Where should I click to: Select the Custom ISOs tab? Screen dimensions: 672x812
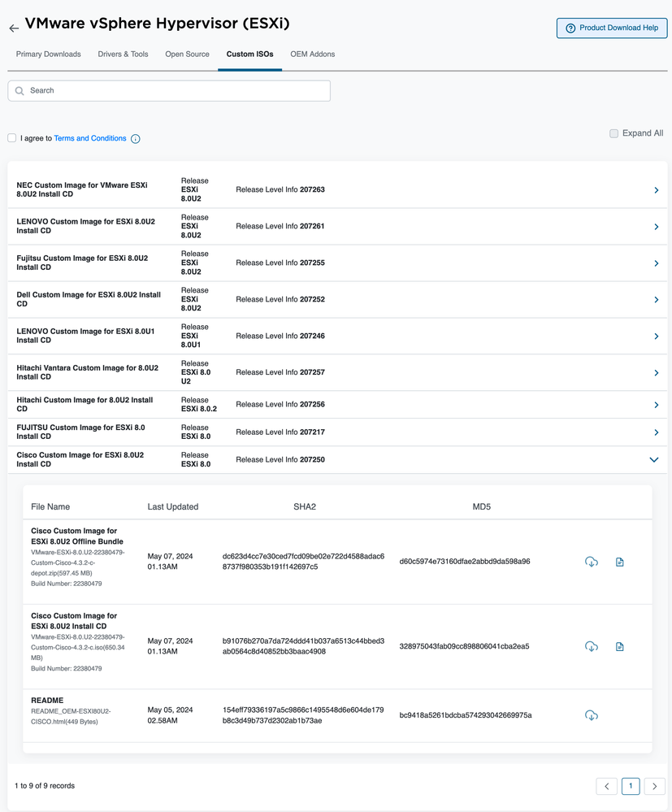point(249,54)
